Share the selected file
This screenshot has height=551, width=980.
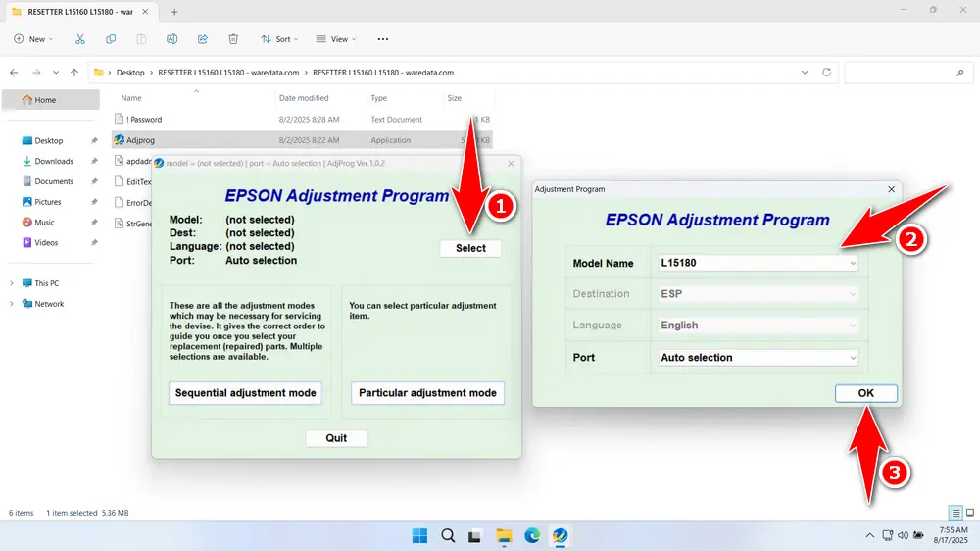click(x=203, y=39)
